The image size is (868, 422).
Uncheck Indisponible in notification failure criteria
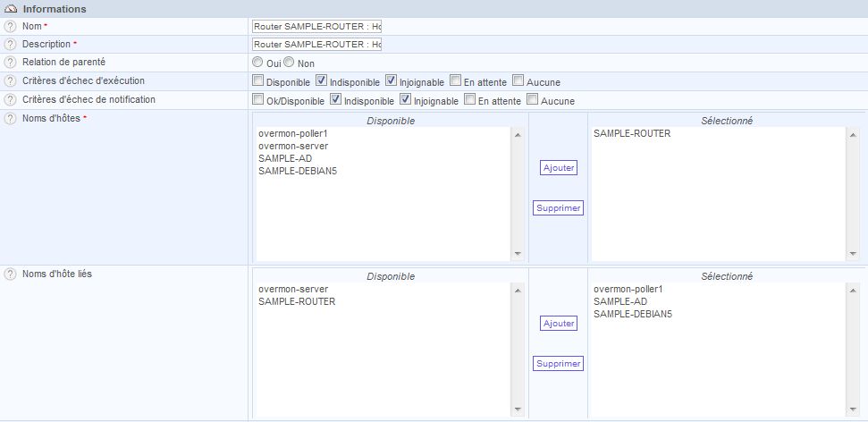[x=336, y=100]
